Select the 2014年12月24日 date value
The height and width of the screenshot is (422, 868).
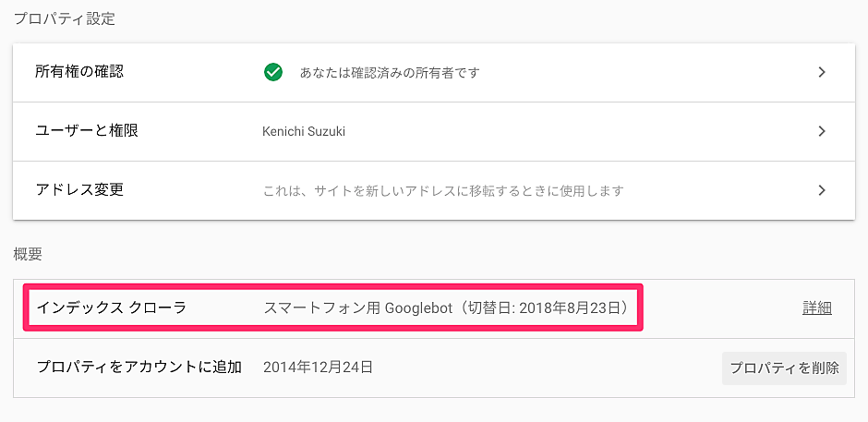(x=319, y=368)
